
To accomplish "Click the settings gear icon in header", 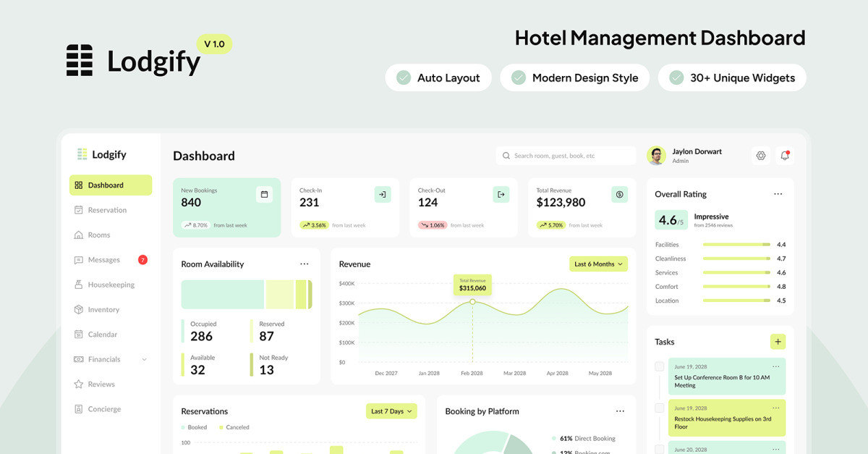I will click(760, 156).
